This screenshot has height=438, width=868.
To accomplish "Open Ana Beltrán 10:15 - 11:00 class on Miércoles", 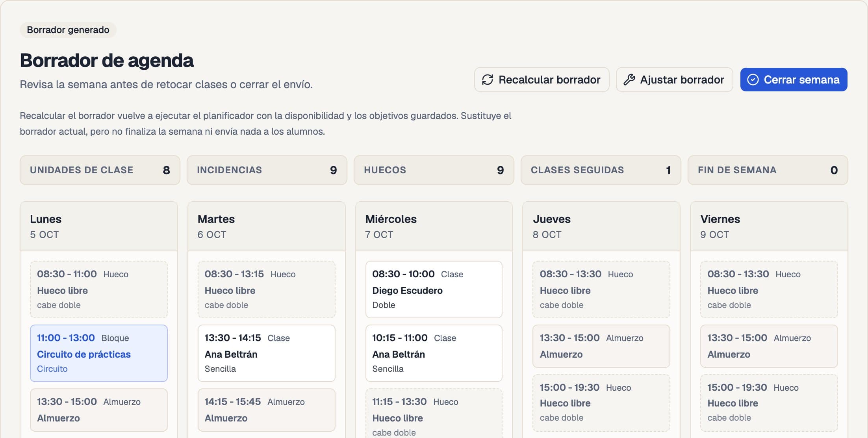I will 434,353.
